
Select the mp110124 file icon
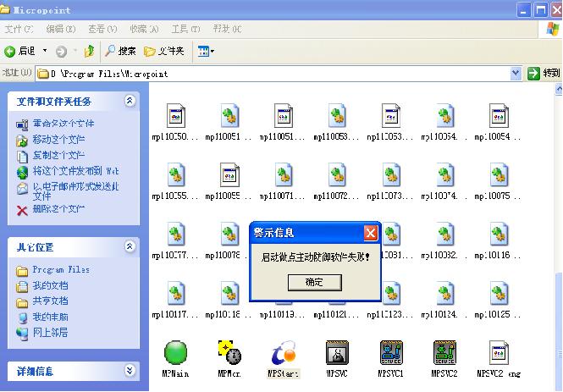tap(444, 293)
